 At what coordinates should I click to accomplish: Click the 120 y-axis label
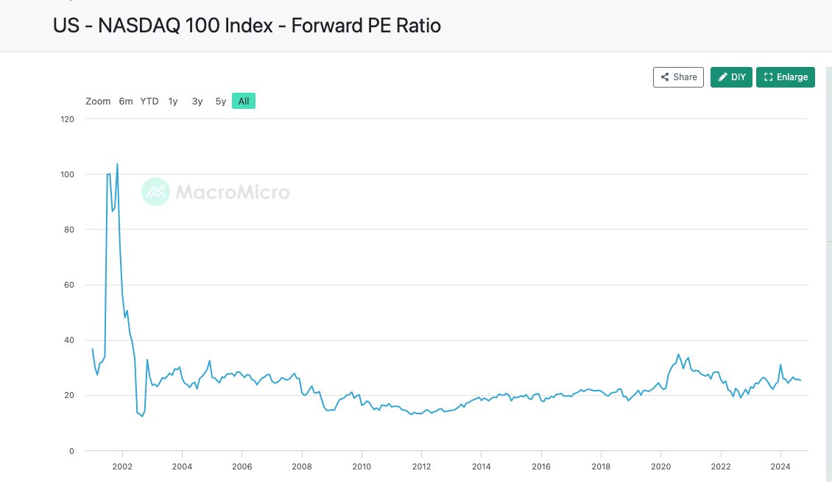68,119
